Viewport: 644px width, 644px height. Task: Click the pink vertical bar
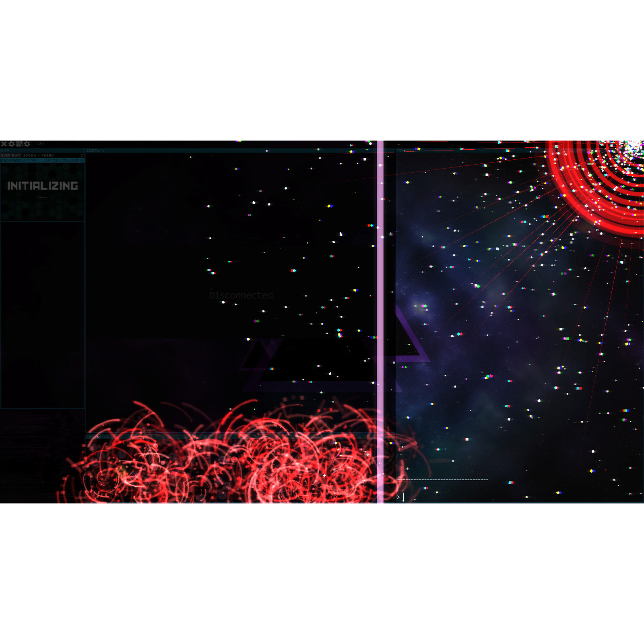pos(380,322)
